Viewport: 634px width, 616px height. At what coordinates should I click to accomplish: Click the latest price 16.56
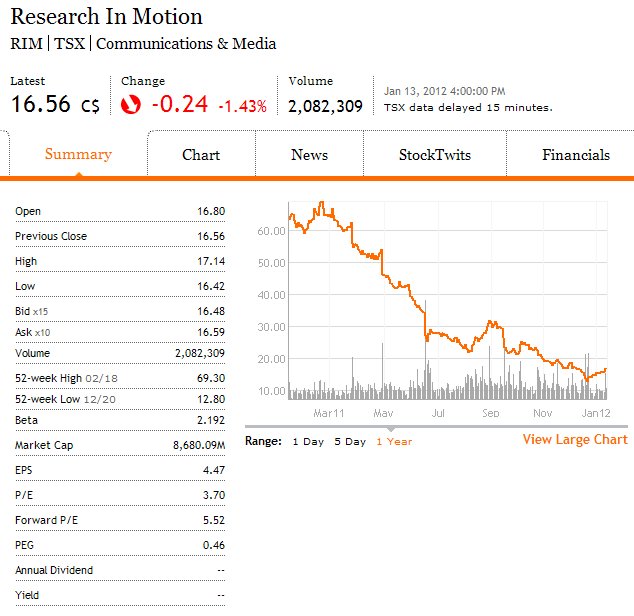coord(41,104)
